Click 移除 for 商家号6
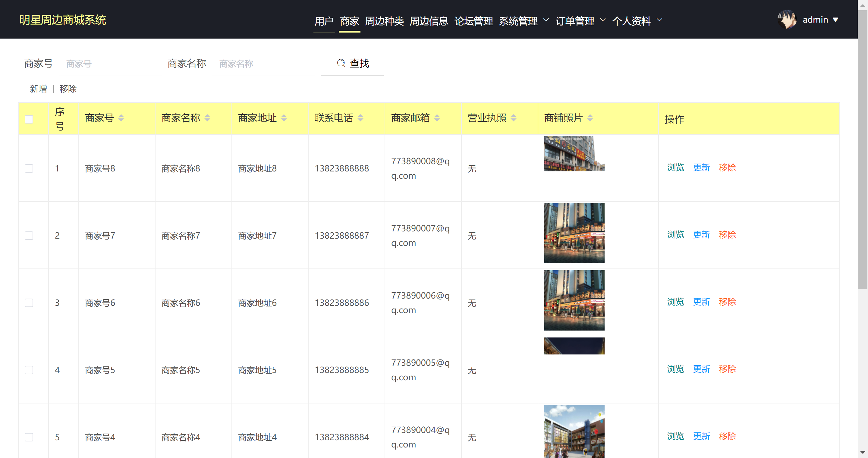The image size is (868, 458). (727, 302)
